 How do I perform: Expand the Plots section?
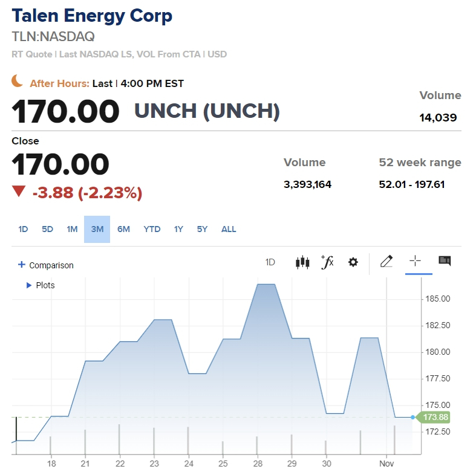tap(29, 285)
